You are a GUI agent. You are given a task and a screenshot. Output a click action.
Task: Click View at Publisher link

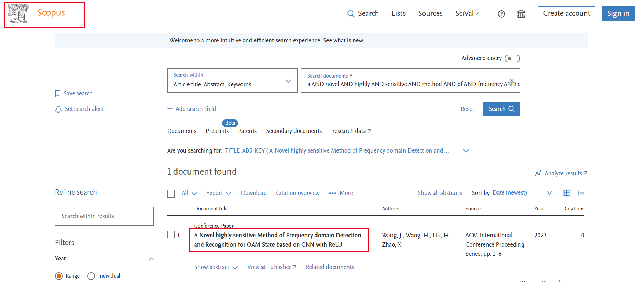pos(272,267)
